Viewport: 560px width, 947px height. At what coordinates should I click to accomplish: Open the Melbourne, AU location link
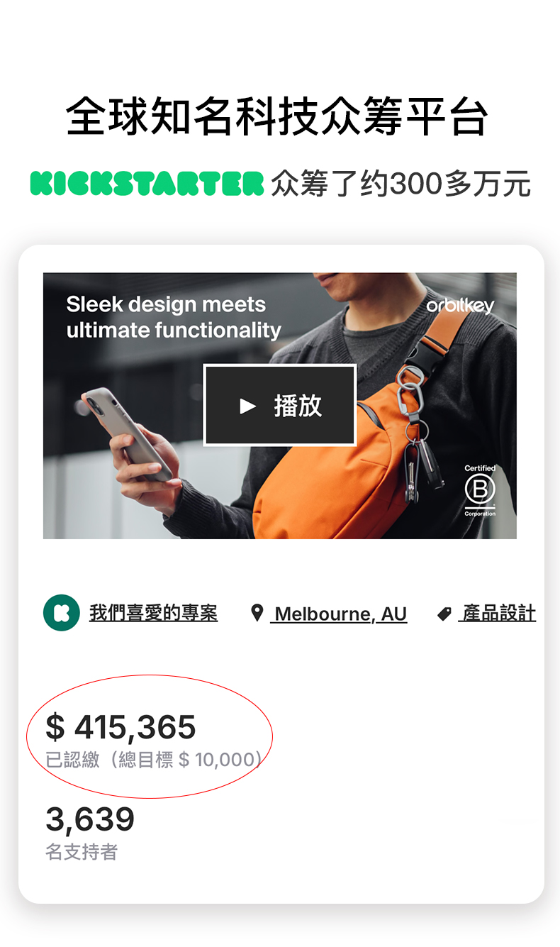[x=339, y=614]
